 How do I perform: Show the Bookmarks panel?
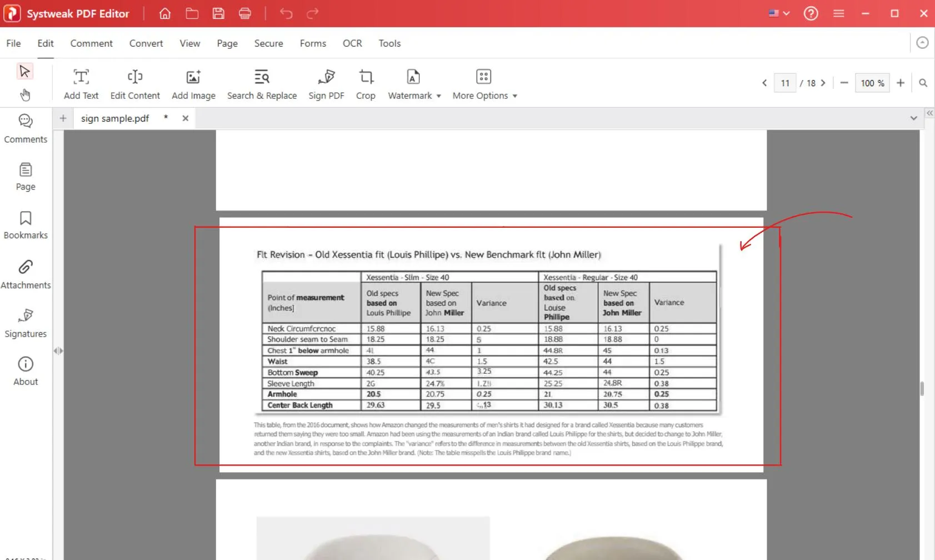[x=26, y=224]
